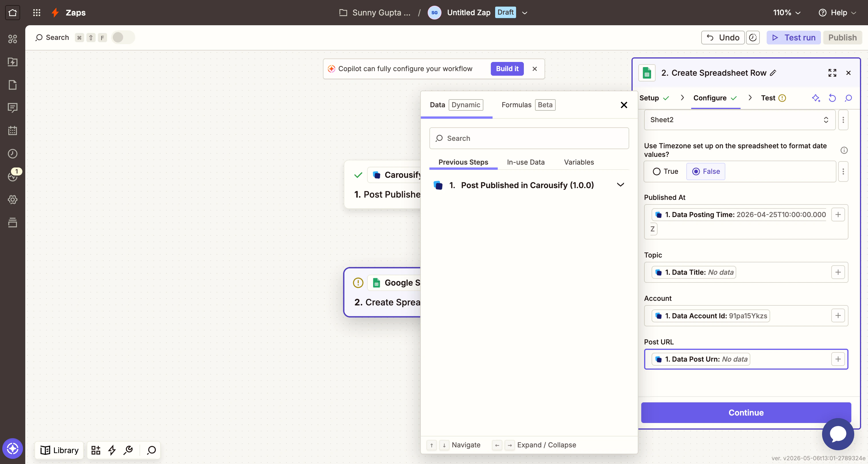
Task: Open the calendar schedule sidebar icon
Action: 12,131
